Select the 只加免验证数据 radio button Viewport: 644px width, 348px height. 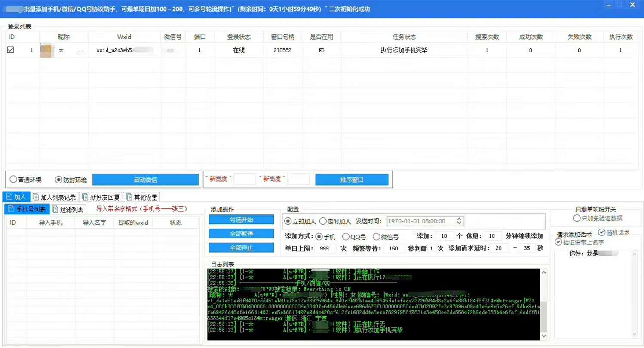point(577,218)
